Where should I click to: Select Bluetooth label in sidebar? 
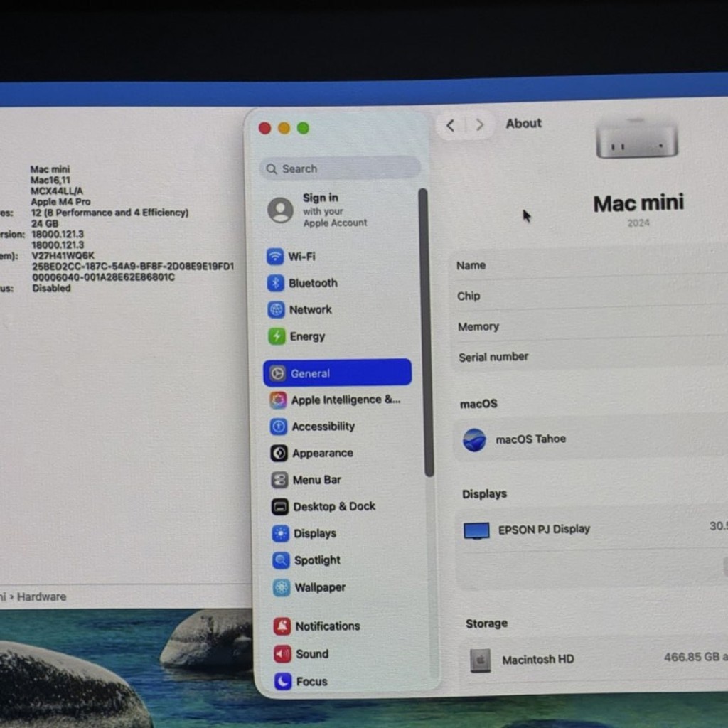[x=313, y=283]
